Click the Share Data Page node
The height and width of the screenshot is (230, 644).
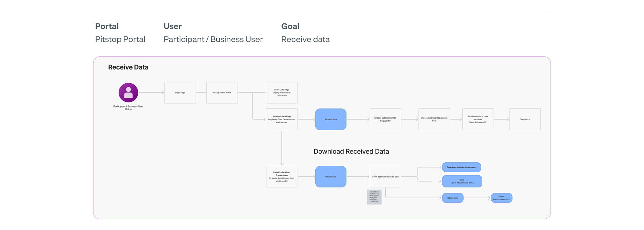281,93
